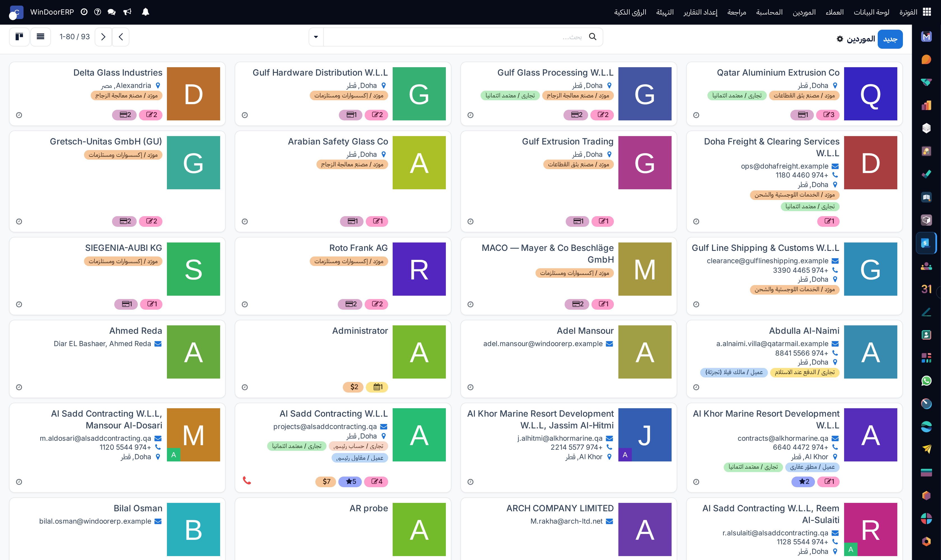941x560 pixels.
Task: Open the الفوترة menu
Action: [908, 12]
